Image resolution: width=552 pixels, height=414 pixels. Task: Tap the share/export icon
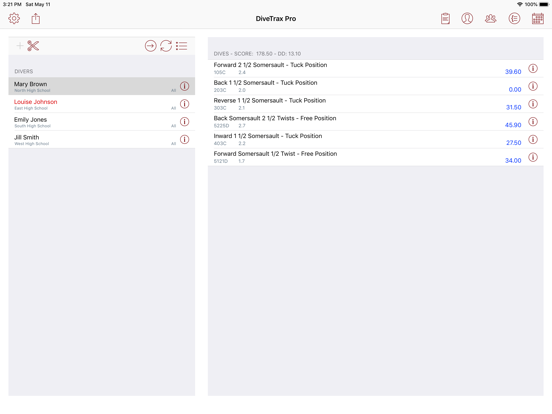pos(36,18)
